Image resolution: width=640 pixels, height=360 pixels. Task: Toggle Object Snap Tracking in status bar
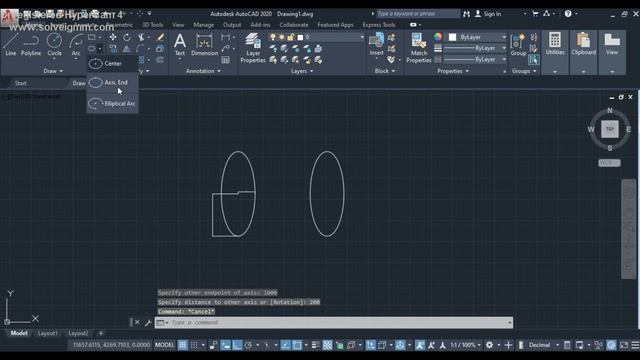[285, 345]
